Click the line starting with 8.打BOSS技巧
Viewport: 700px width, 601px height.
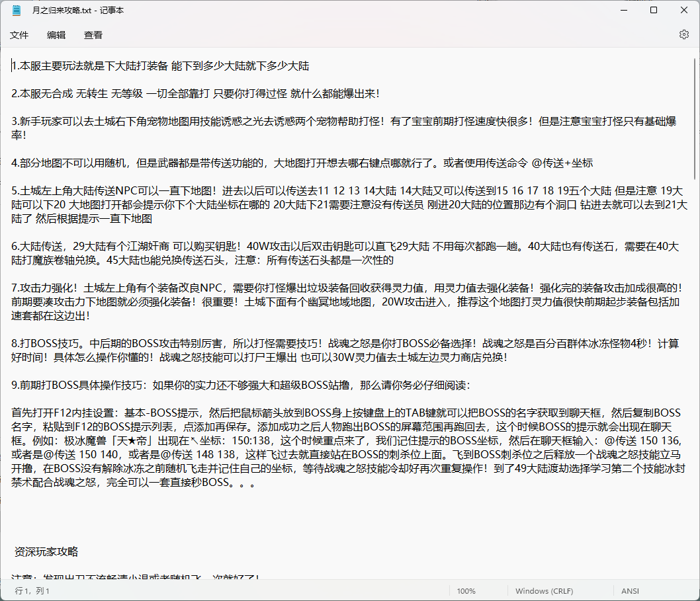pyautogui.click(x=198, y=342)
